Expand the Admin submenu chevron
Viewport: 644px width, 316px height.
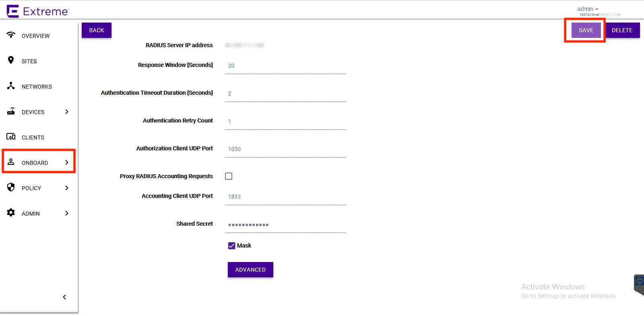pyautogui.click(x=67, y=213)
